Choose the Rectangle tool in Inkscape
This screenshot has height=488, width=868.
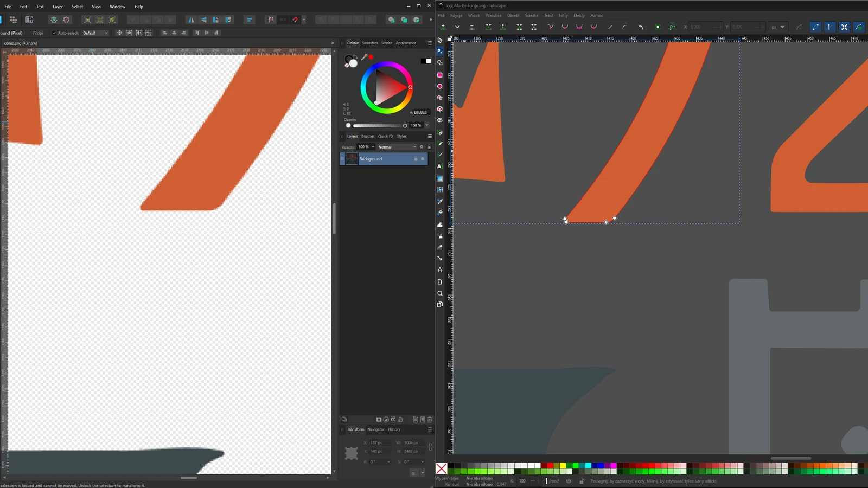pos(440,75)
